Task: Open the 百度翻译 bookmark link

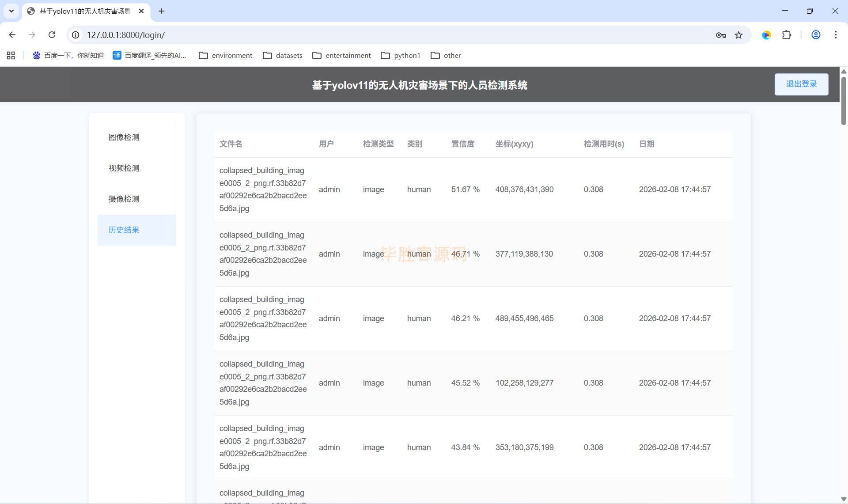Action: [x=150, y=55]
